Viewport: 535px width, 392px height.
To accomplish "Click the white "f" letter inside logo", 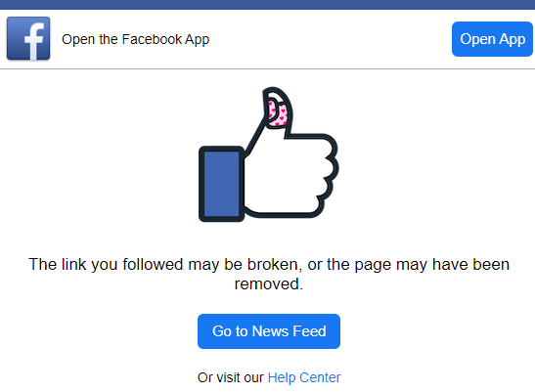I will click(x=34, y=41).
